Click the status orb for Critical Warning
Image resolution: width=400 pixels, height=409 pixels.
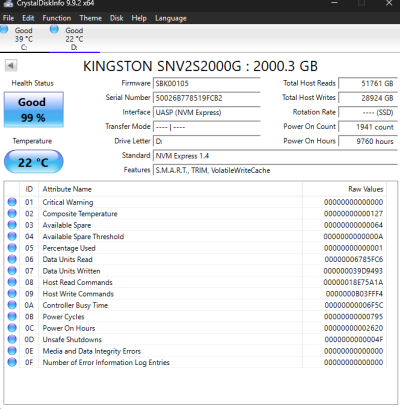[x=12, y=202]
